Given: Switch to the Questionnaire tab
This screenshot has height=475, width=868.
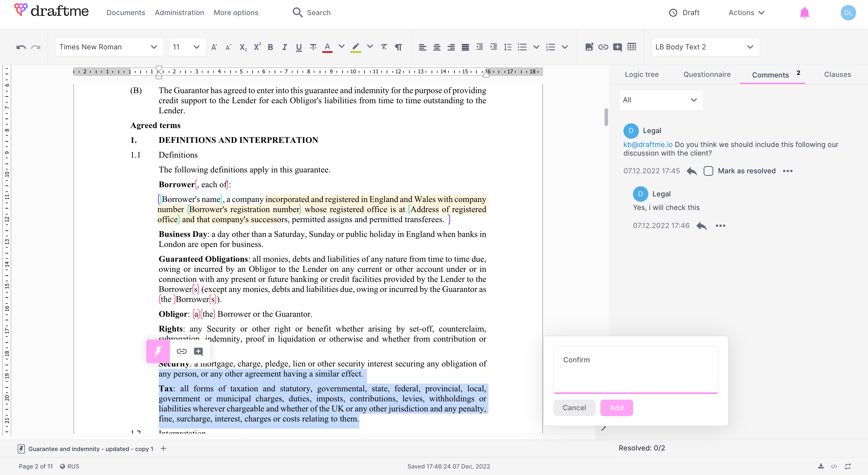Looking at the screenshot, I should (707, 75).
